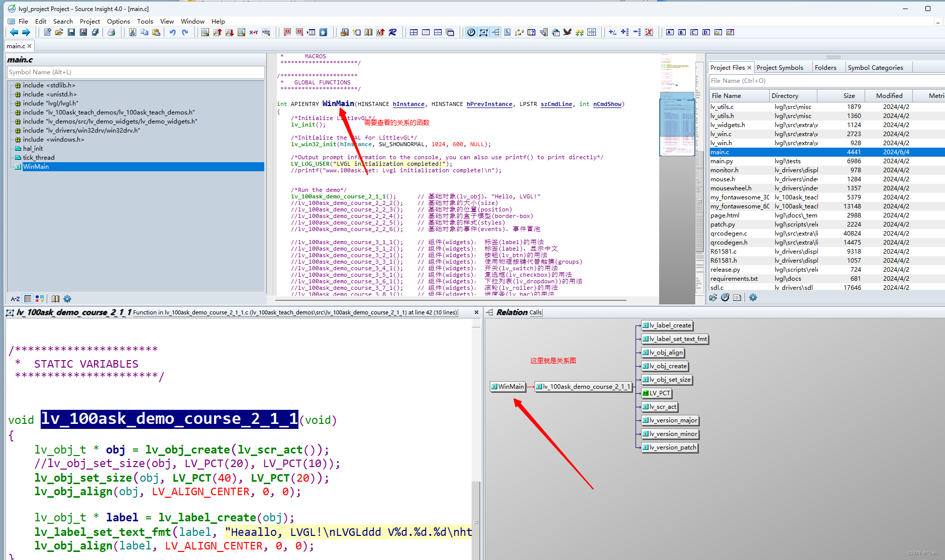Paste from clipboard toolbar icon
The image size is (945, 560).
click(x=156, y=32)
